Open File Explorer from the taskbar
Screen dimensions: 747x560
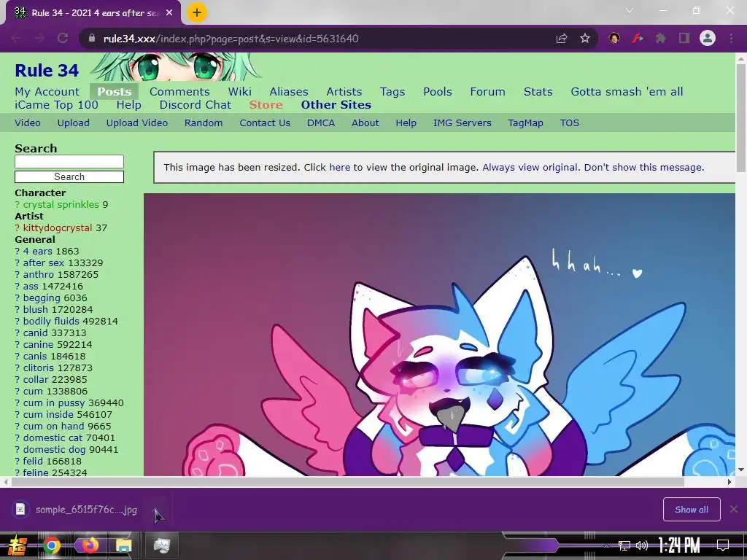pos(123,545)
